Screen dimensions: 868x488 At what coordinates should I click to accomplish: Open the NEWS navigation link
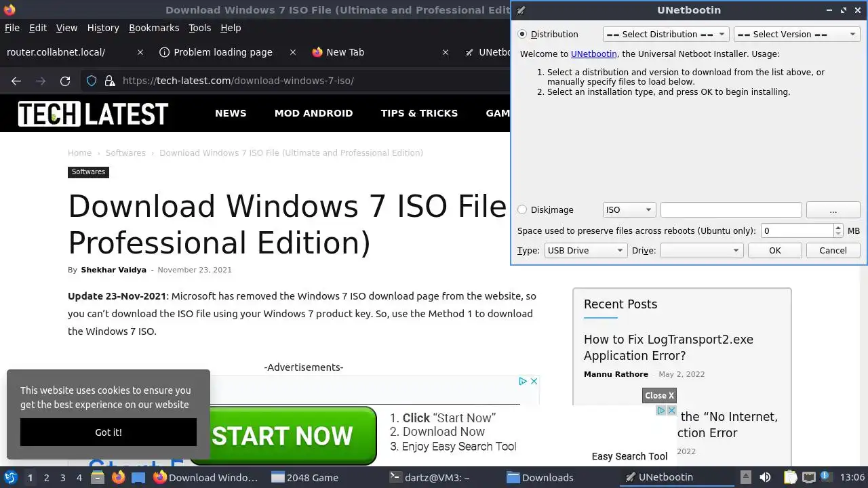(231, 113)
